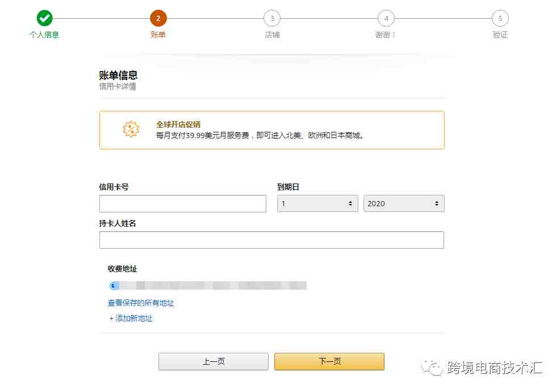This screenshot has width=560, height=392.
Task: Open the expiry month dropdown
Action: (317, 203)
